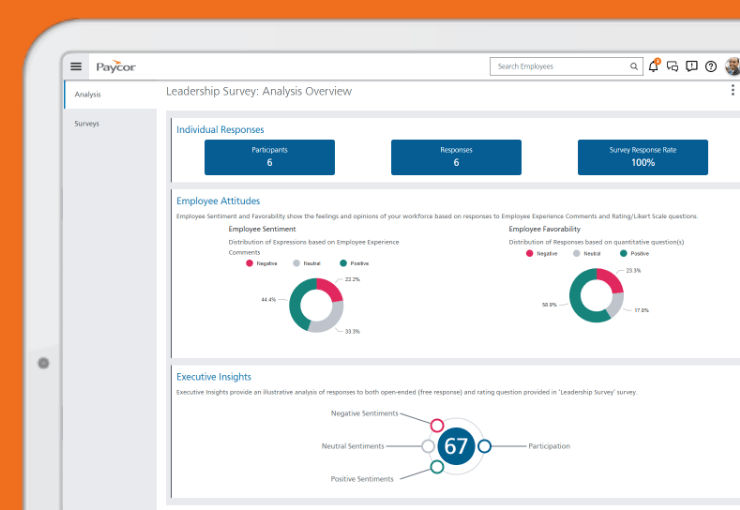This screenshot has height=510, width=740.
Task: Click the Employee Attitudes heading
Action: click(x=218, y=201)
